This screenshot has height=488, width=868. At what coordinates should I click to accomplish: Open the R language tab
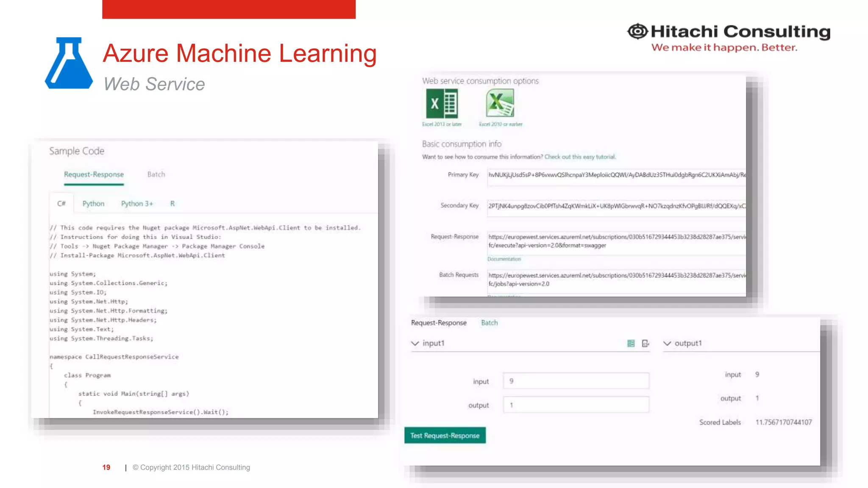(172, 204)
